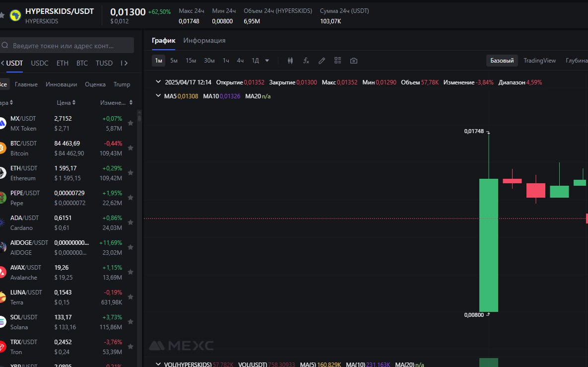
Task: Favorite TRX/USDT with its star
Action: click(131, 346)
